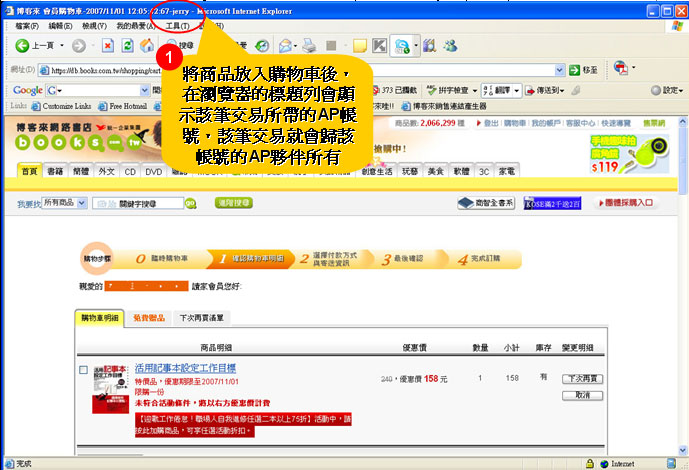This screenshot has height=470, width=689.
Task: Click the 登出 logout link
Action: [x=491, y=123]
